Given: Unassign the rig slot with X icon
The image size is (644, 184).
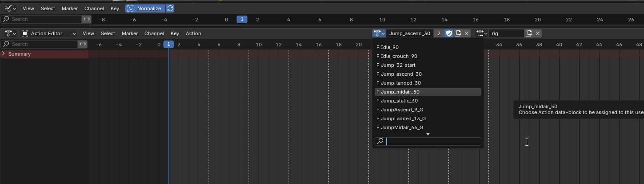Looking at the screenshot, I should click(538, 33).
